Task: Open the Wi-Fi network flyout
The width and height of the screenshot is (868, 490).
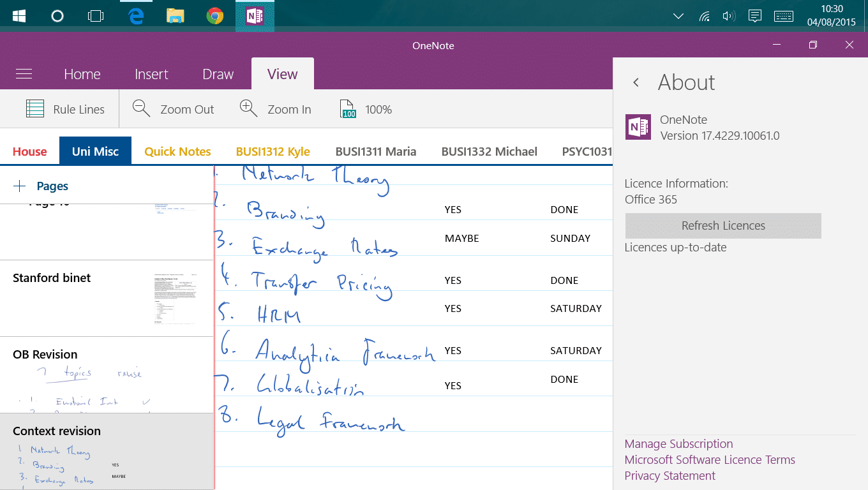Action: (704, 16)
